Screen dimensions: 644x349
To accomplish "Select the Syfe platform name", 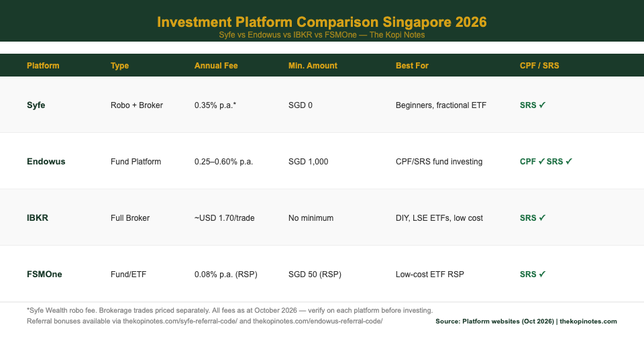I will pos(36,105).
